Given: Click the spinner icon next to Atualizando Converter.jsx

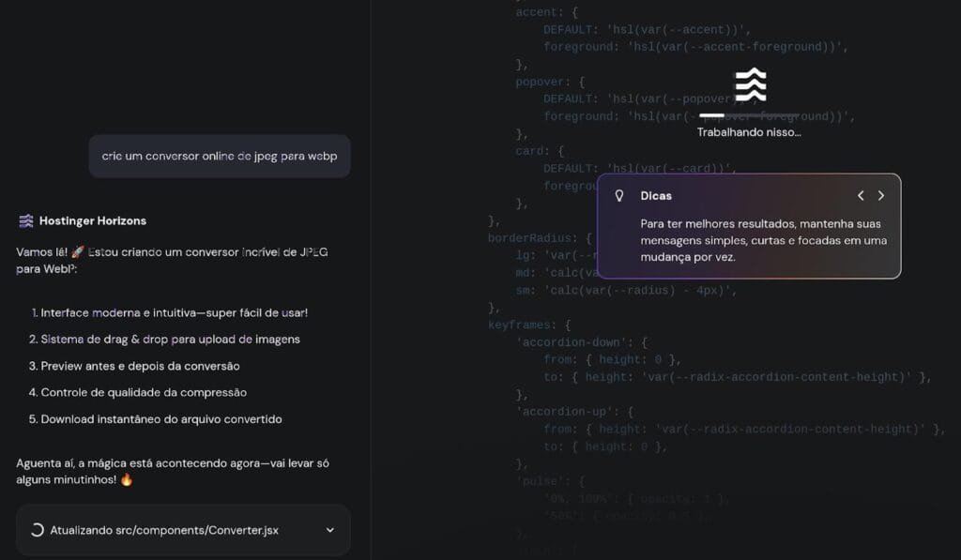Looking at the screenshot, I should pos(36,530).
